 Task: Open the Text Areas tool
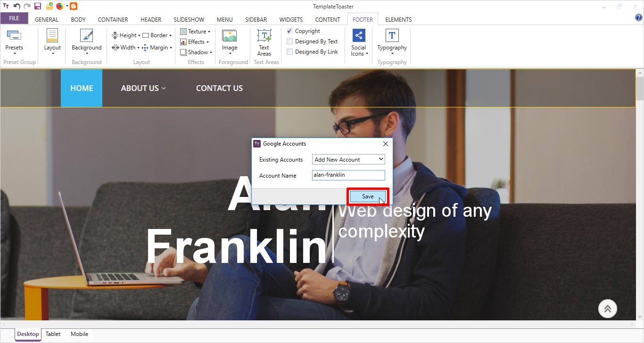click(x=264, y=36)
